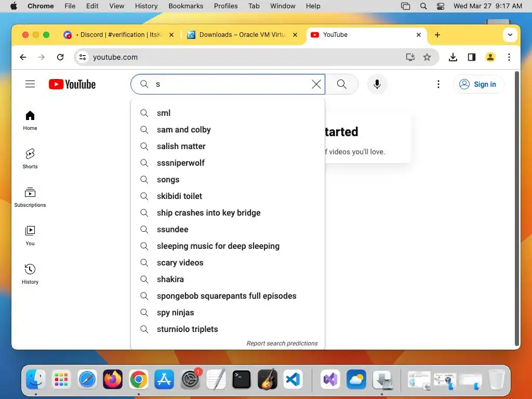
Task: Bookmark this page with the star
Action: 427,57
